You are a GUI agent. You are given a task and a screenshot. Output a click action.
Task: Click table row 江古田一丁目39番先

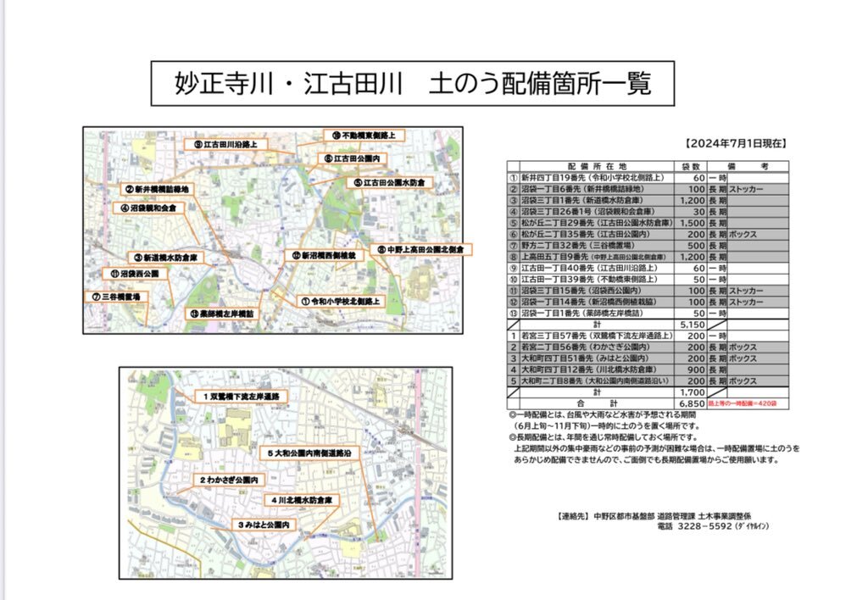point(648,280)
